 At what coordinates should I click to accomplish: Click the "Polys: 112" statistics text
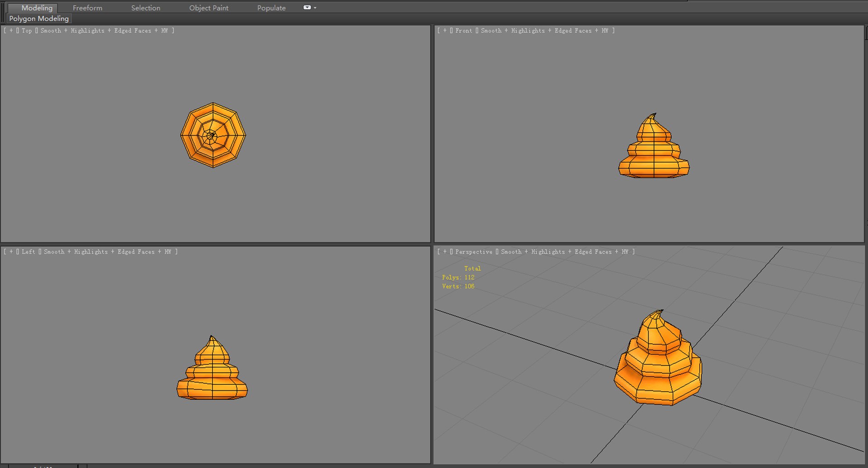[458, 277]
